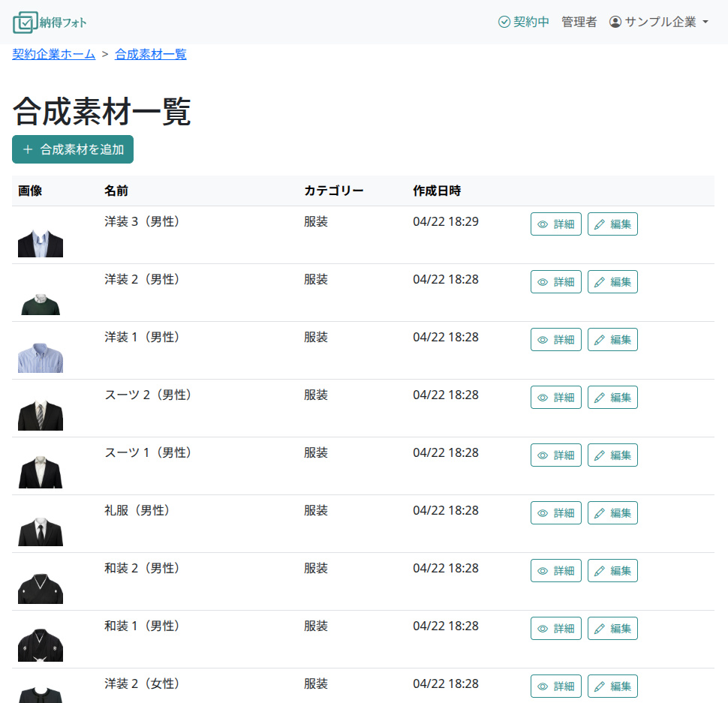Click the 契約中 status check icon

(x=504, y=22)
